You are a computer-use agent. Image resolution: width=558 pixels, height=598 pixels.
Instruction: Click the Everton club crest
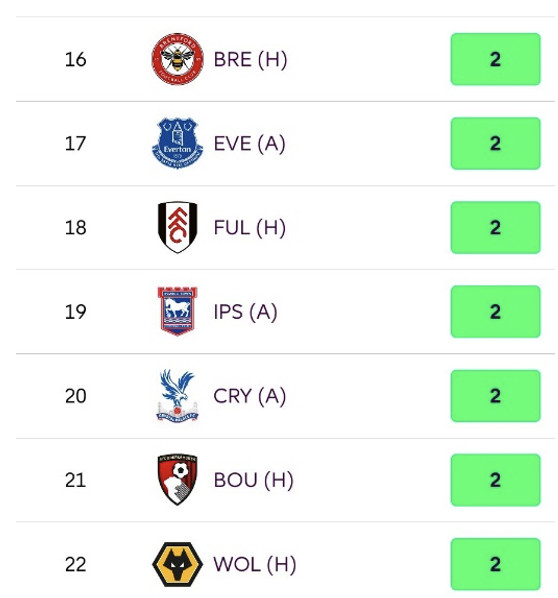tap(177, 143)
